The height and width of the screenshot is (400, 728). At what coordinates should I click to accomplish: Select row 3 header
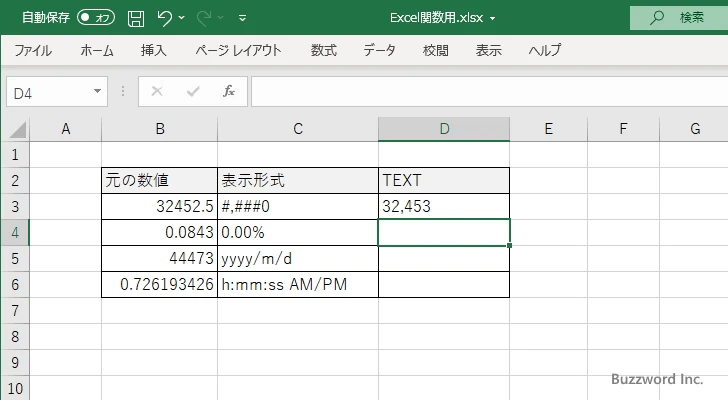point(15,206)
